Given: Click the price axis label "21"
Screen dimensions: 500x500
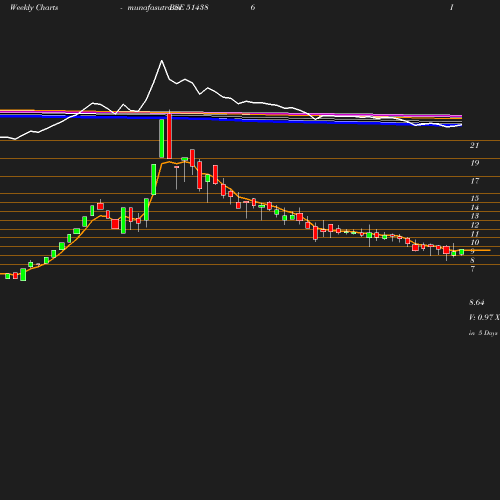Looking at the screenshot, I should tap(474, 145).
